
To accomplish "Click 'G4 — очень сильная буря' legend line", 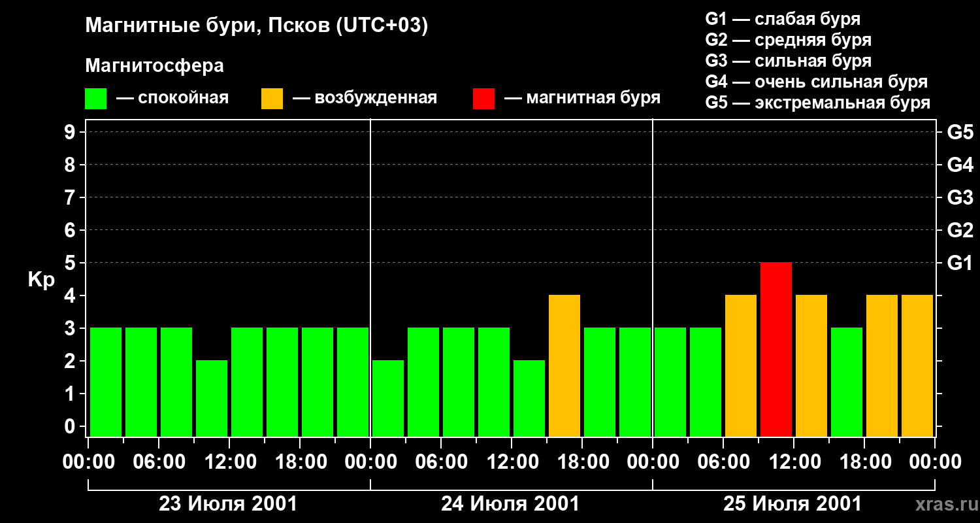I will pos(816,82).
